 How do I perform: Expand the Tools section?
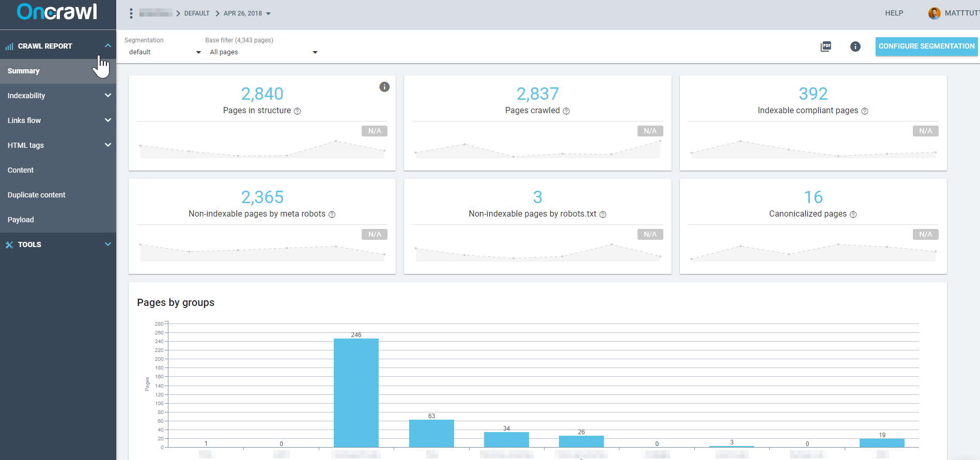click(x=107, y=244)
